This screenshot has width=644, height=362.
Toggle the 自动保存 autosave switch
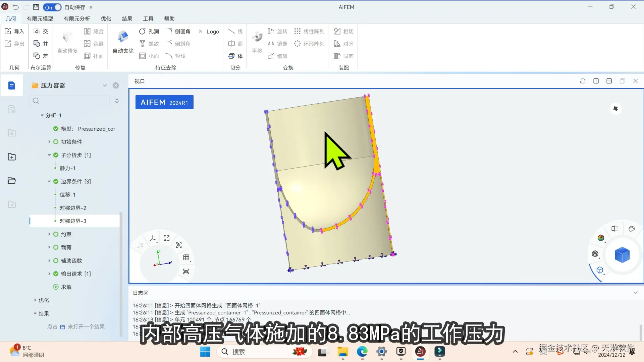tap(52, 7)
